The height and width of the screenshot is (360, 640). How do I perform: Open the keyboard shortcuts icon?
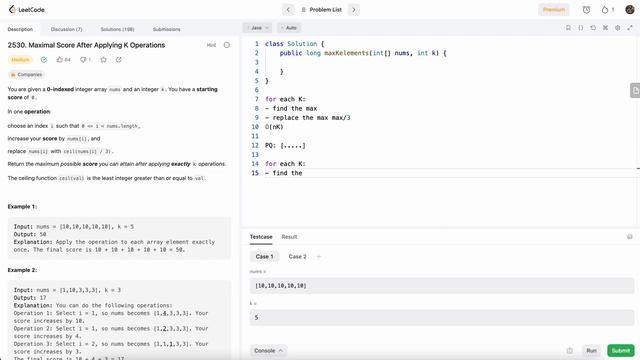click(605, 28)
